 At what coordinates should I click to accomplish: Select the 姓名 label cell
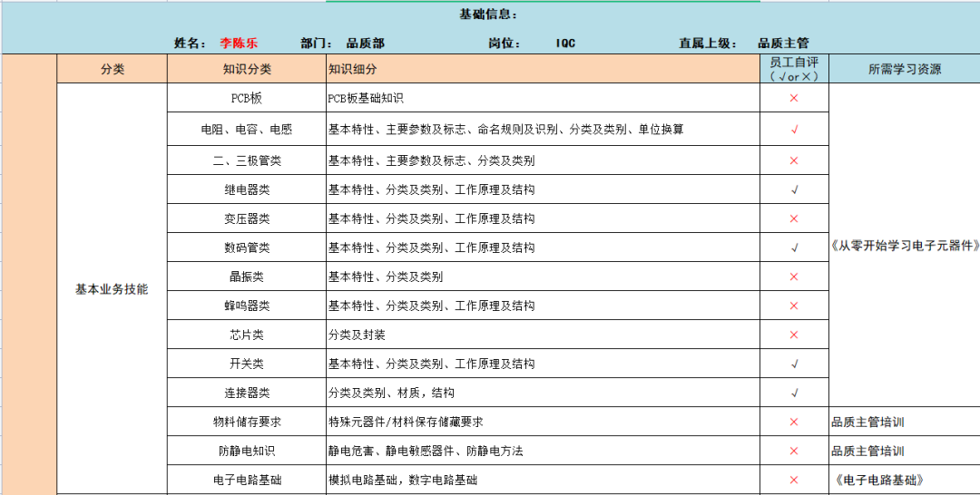point(190,44)
